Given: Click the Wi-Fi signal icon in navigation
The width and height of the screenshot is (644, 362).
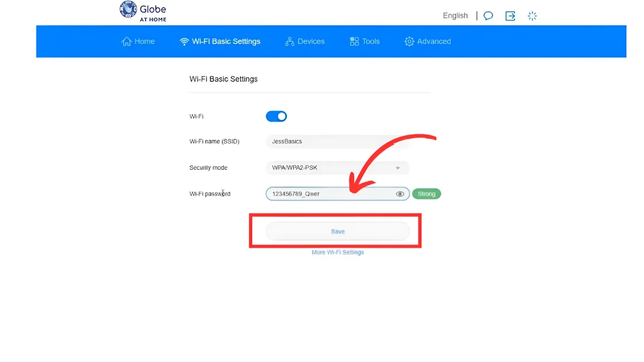Looking at the screenshot, I should pos(184,41).
